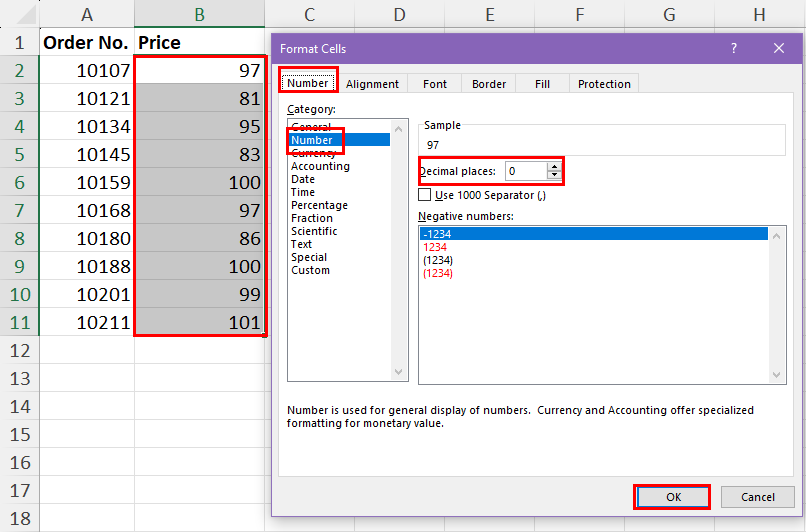The image size is (806, 532).
Task: Choose the Scientific category
Action: tap(339, 231)
